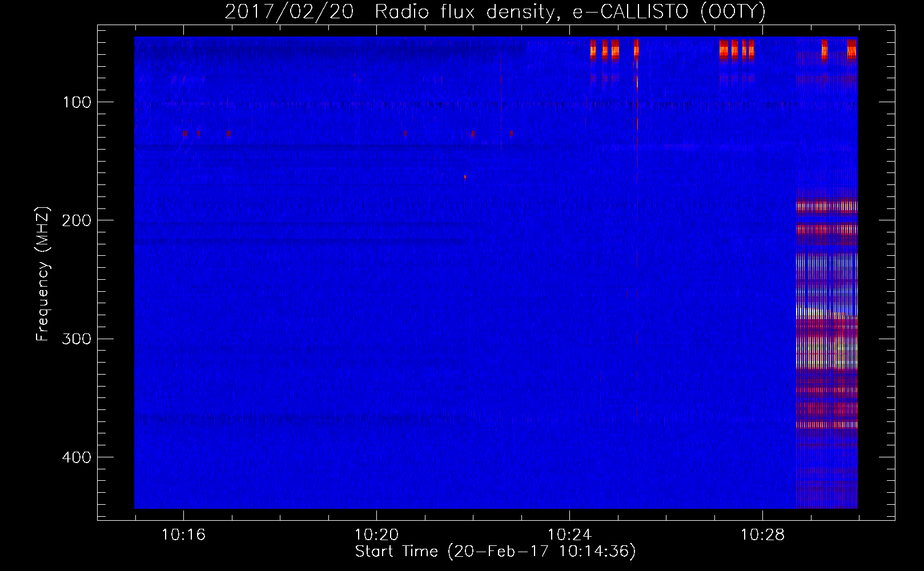Screen dimensions: 924x571
Task: Click the plot title '2017/02/20 Radio flux density, e-CALLISTO (OOTY)'
Action: 495,11
